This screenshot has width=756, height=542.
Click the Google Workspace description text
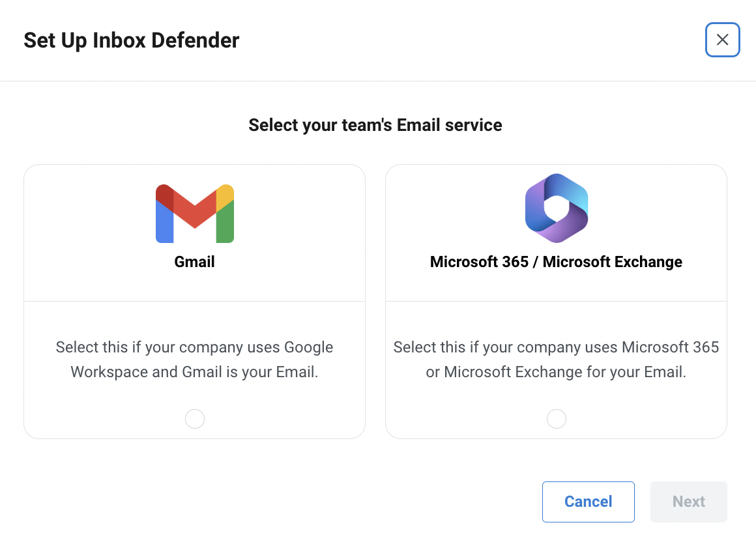pyautogui.click(x=194, y=360)
